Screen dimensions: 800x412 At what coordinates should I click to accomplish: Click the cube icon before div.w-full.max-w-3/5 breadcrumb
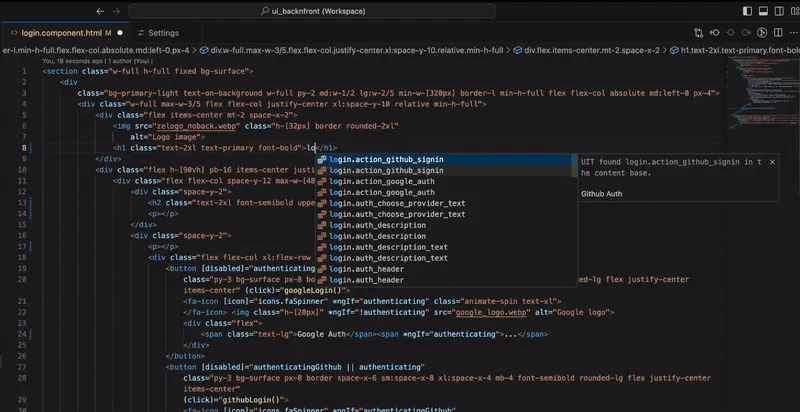tap(204, 50)
